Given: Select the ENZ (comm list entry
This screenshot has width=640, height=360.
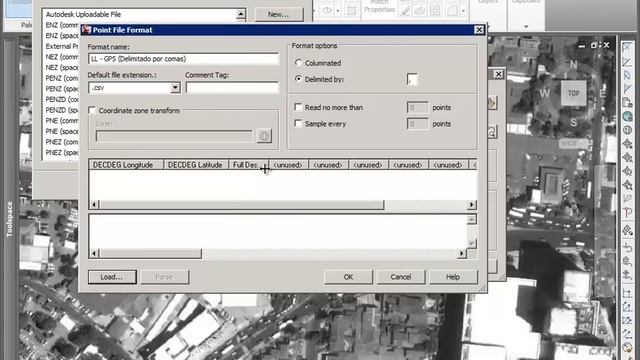Looking at the screenshot, I should pos(62,25).
